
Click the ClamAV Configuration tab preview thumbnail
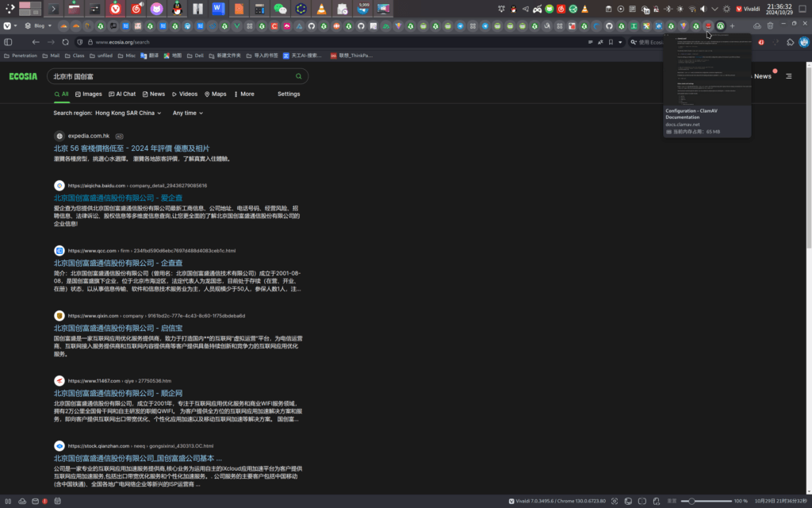click(707, 70)
